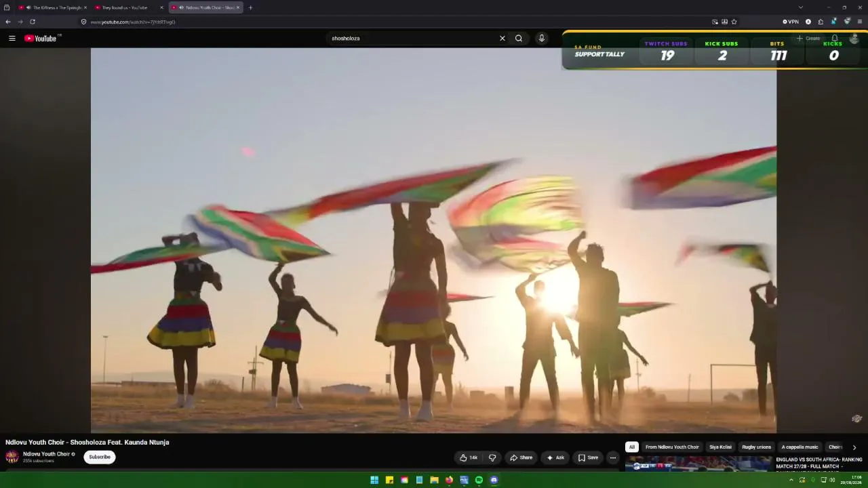The width and height of the screenshot is (868, 488).
Task: Open the browser extensions icon
Action: 821,22
